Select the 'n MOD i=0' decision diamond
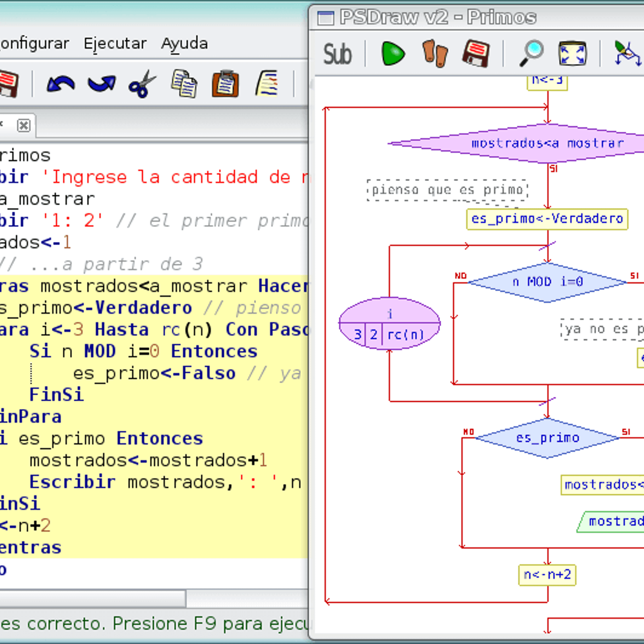The height and width of the screenshot is (644, 644). pyautogui.click(x=547, y=282)
